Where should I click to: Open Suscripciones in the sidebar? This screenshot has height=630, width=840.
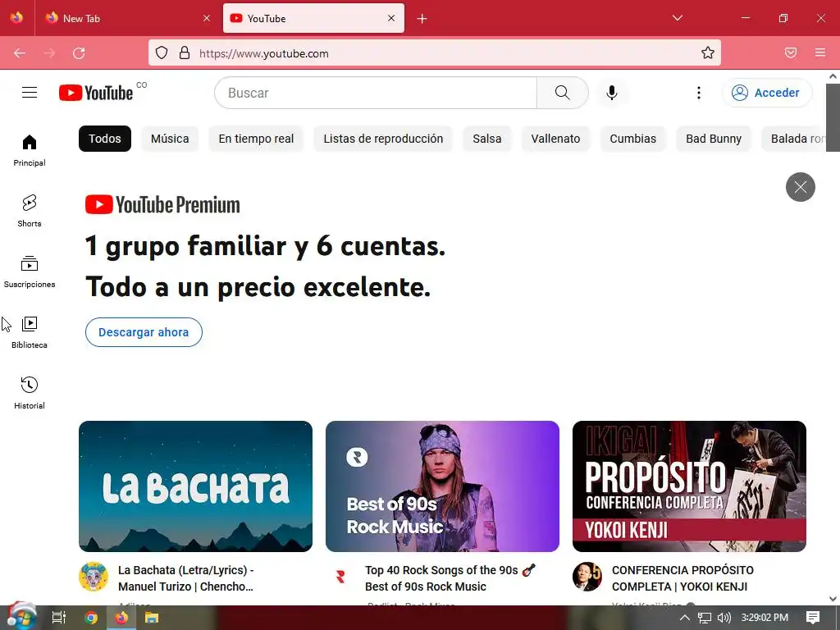(30, 272)
